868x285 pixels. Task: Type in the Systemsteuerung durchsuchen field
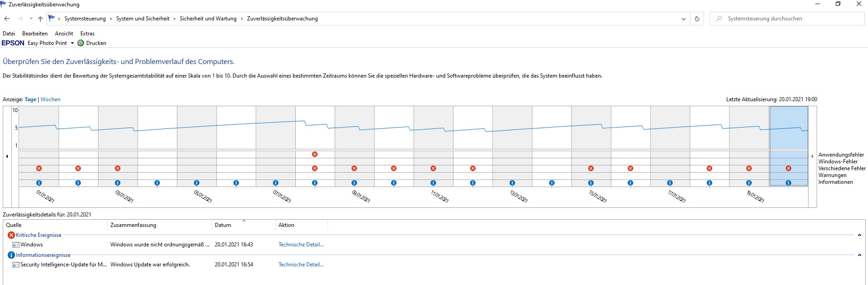coord(790,19)
